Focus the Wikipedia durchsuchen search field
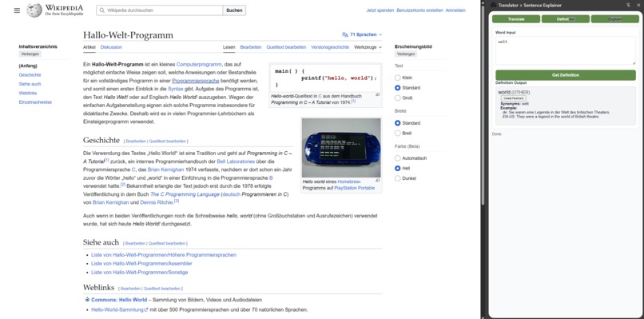Image resolution: width=644 pixels, height=319 pixels. (160, 10)
